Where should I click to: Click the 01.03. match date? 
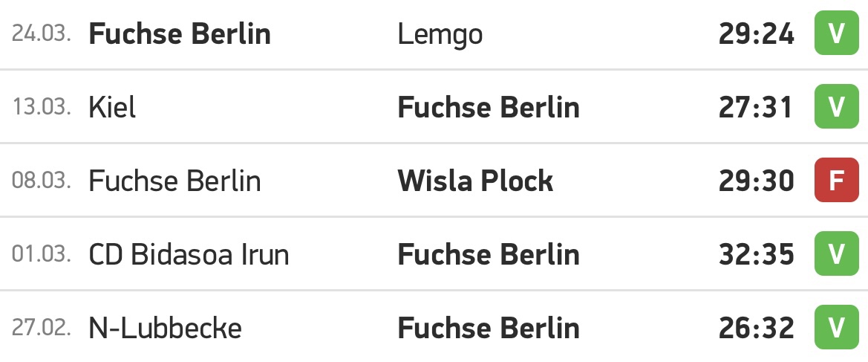[42, 254]
